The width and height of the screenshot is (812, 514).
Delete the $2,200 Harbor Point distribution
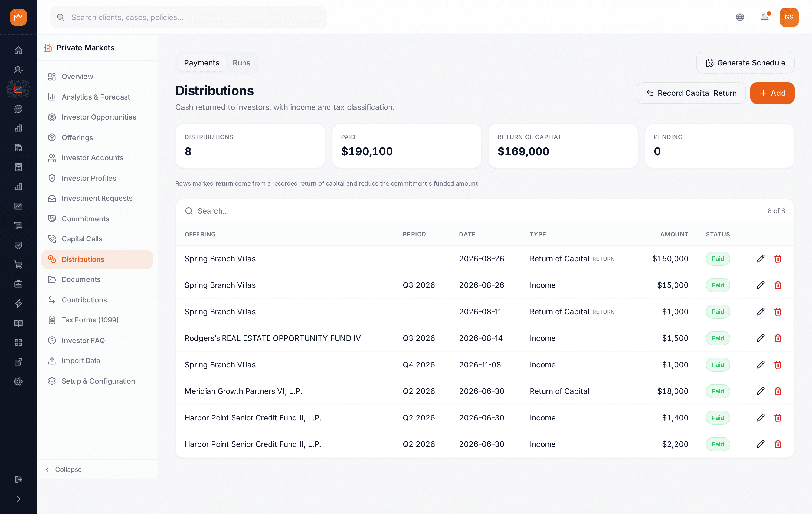[778, 444]
